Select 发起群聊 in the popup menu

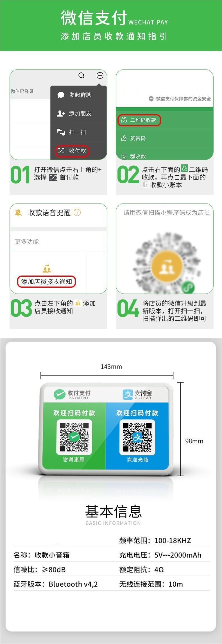[x=79, y=95]
